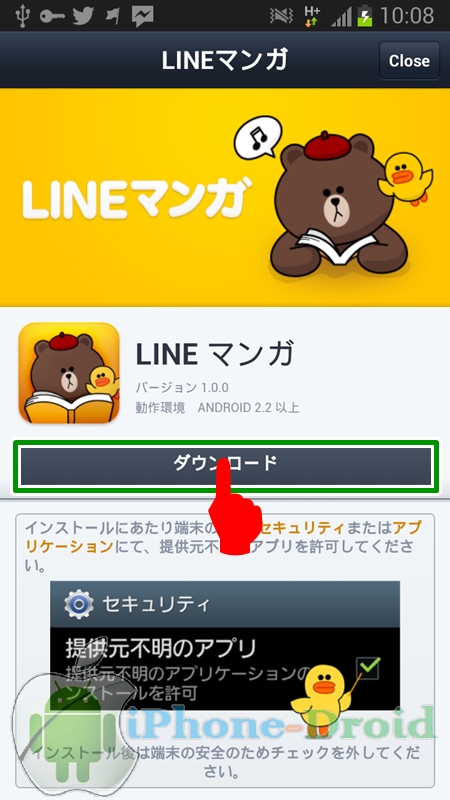
Task: Tap the battery charging icon
Action: pos(365,16)
